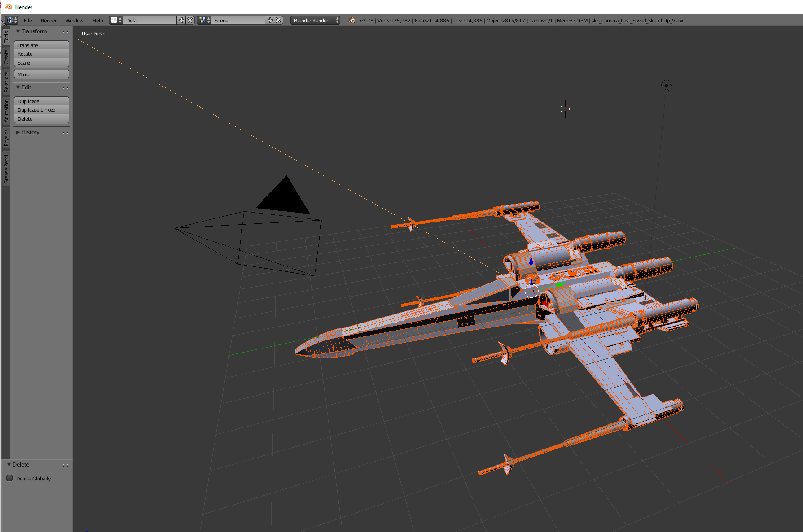This screenshot has width=803, height=532.
Task: Click the Objects:815/817 statistic
Action: (x=506, y=21)
